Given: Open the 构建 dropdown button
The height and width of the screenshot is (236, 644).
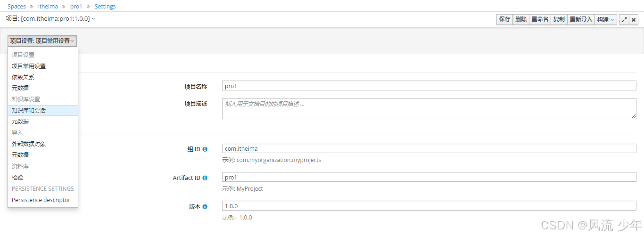Looking at the screenshot, I should [x=606, y=19].
